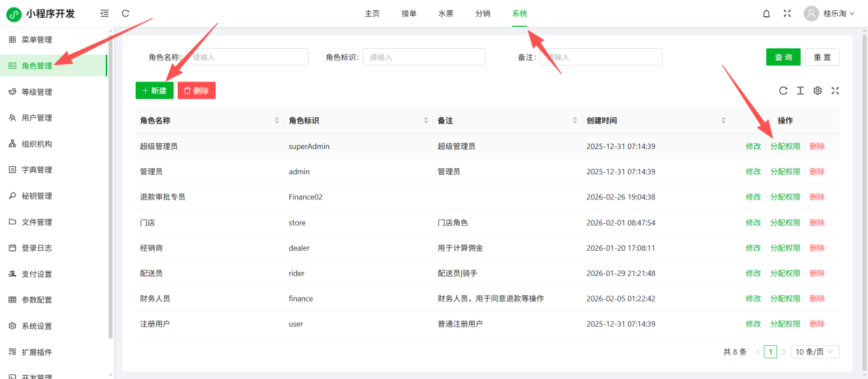
Task: Toggle fullscreen icon in top header
Action: click(x=787, y=14)
